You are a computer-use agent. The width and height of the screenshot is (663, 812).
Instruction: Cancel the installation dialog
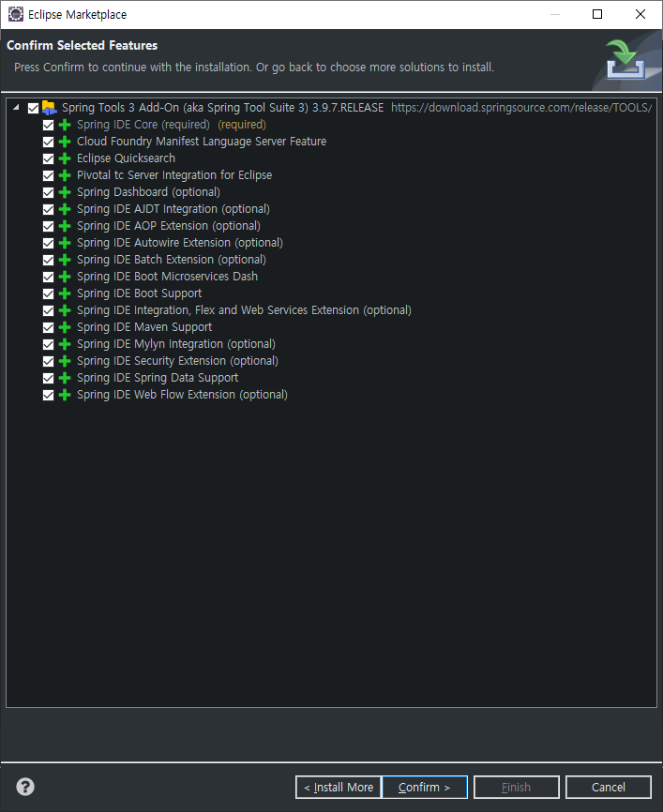608,787
